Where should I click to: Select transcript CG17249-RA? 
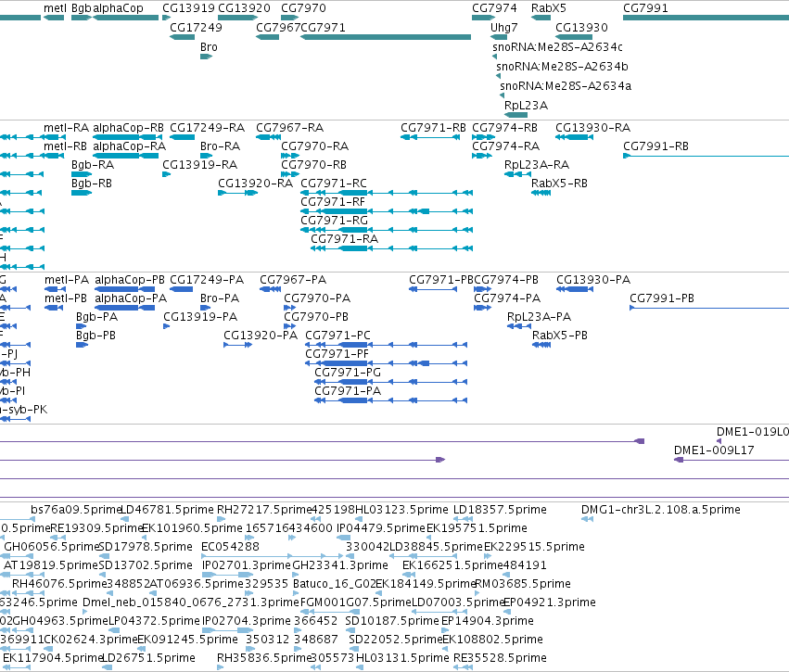tap(182, 137)
